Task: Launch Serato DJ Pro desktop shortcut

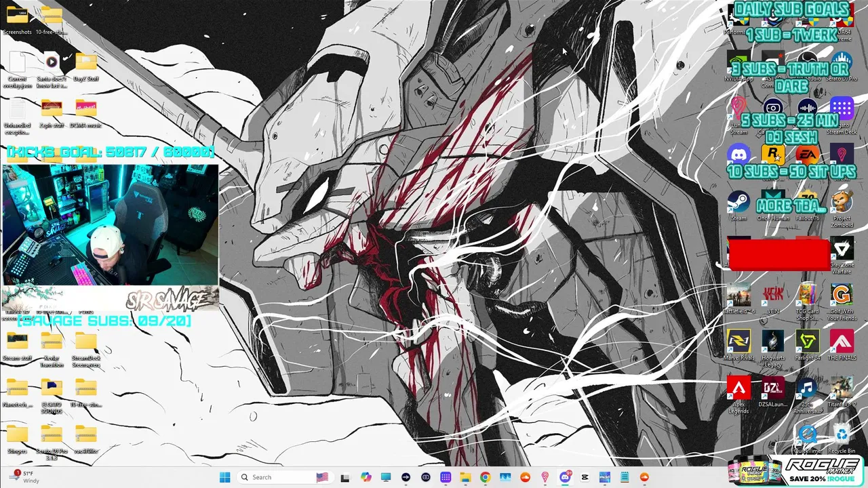Action: pyautogui.click(x=842, y=66)
